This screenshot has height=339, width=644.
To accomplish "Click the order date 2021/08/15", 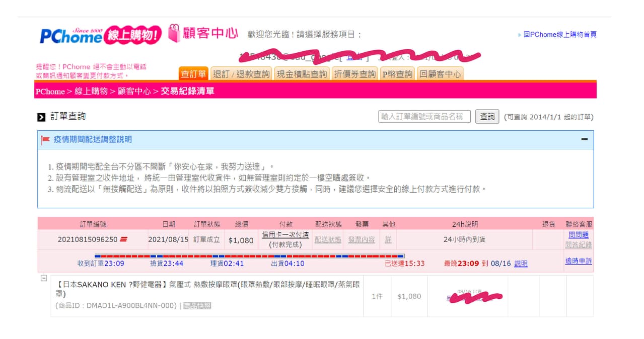I will [x=168, y=240].
